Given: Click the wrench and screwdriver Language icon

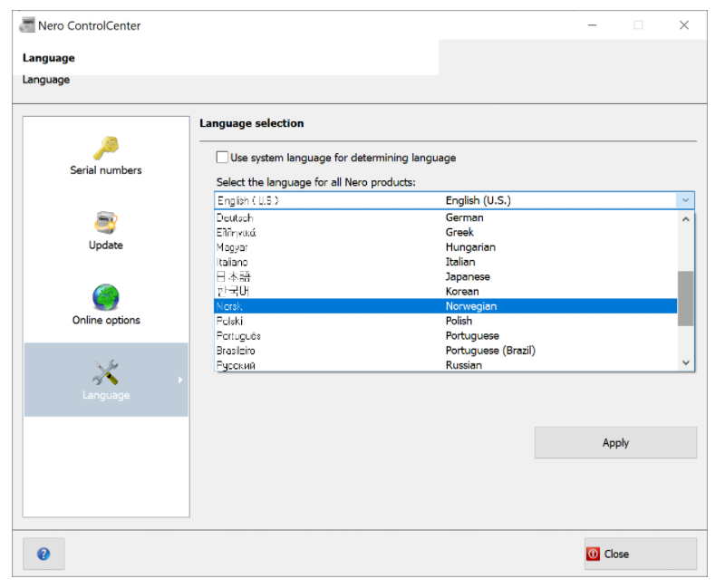Looking at the screenshot, I should point(106,371).
